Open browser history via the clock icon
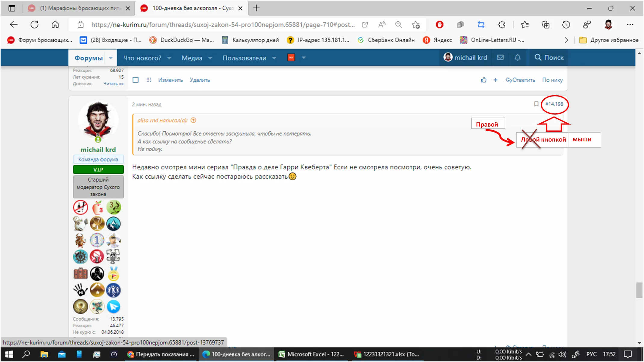This screenshot has width=644, height=362. point(566,25)
